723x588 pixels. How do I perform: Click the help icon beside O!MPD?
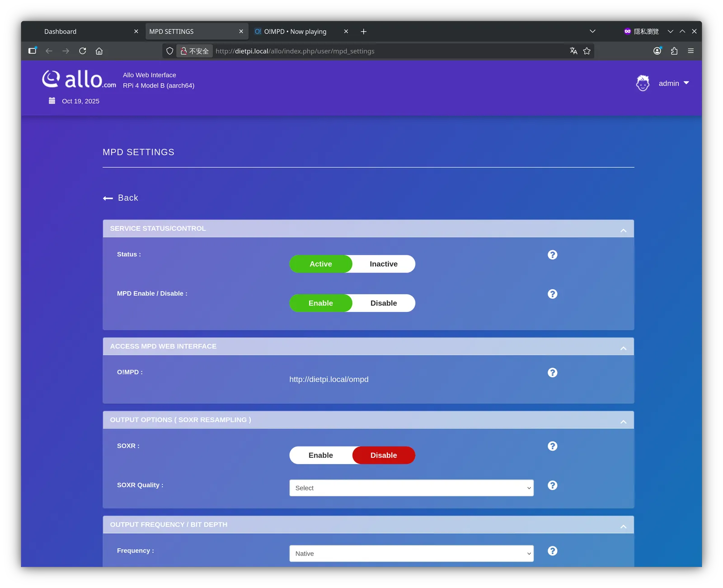[x=552, y=372]
